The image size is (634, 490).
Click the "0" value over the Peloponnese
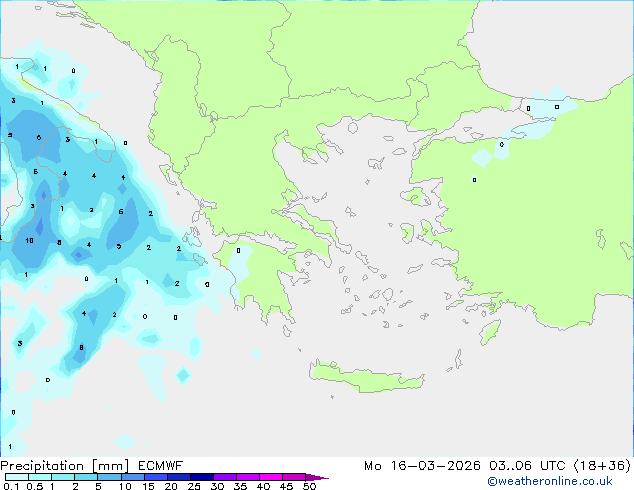pyautogui.click(x=239, y=251)
